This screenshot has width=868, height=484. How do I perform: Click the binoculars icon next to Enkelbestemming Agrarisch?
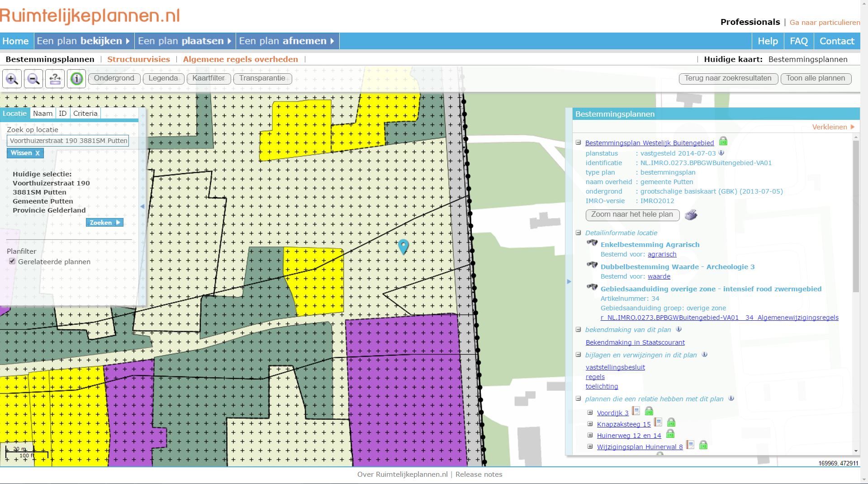click(x=592, y=243)
